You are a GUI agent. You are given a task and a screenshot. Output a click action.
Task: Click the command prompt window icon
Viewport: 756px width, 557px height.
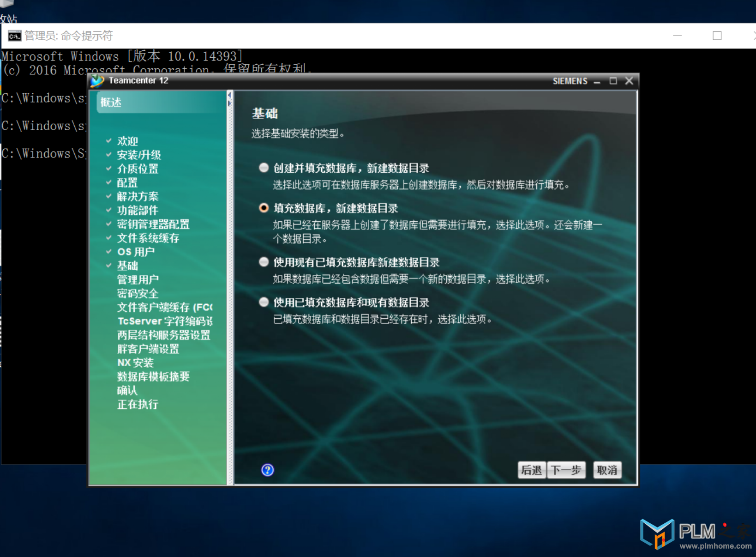[14, 36]
